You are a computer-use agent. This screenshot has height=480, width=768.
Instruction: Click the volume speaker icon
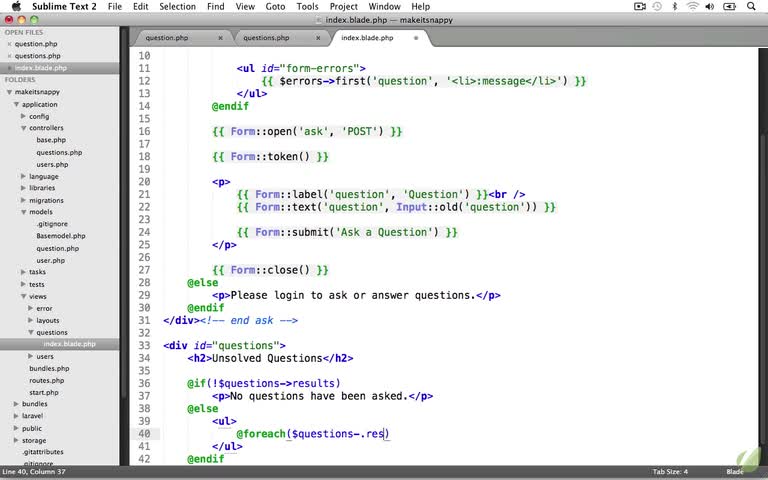[709, 6]
